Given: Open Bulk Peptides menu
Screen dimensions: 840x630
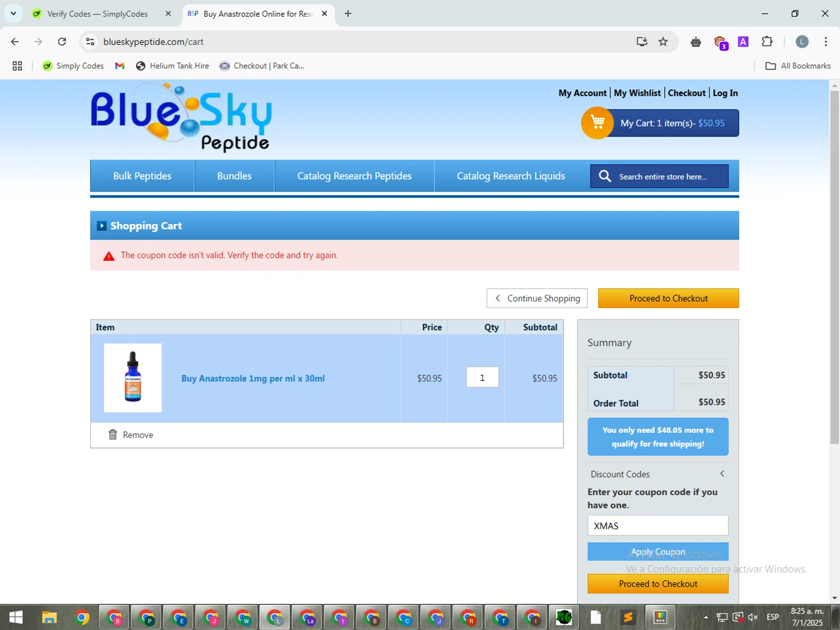Looking at the screenshot, I should coord(142,176).
